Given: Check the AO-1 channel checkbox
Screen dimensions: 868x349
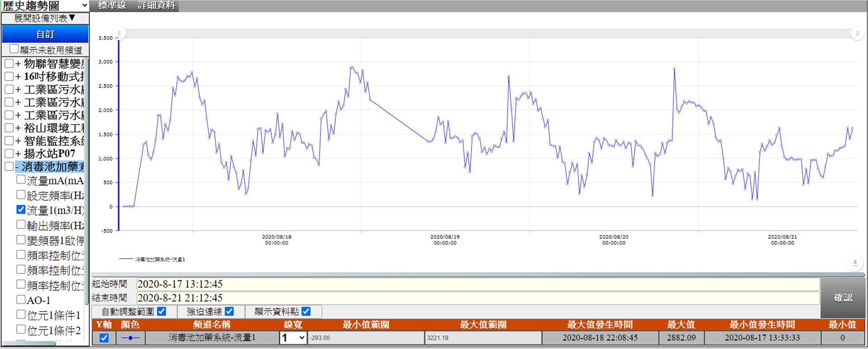Looking at the screenshot, I should [21, 299].
